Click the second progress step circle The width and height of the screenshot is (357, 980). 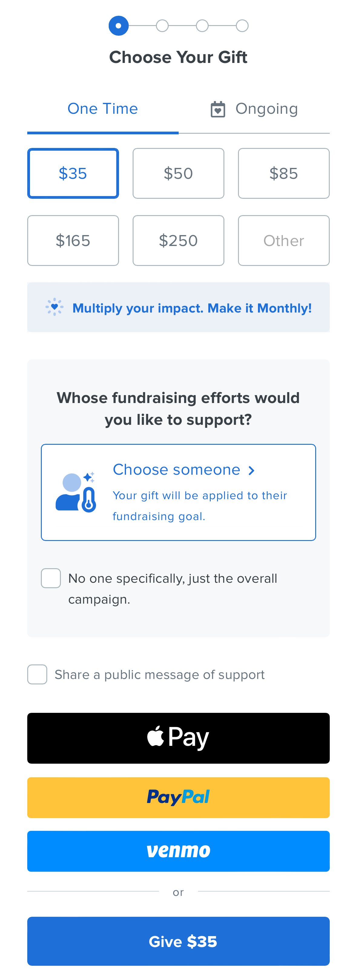click(x=162, y=26)
